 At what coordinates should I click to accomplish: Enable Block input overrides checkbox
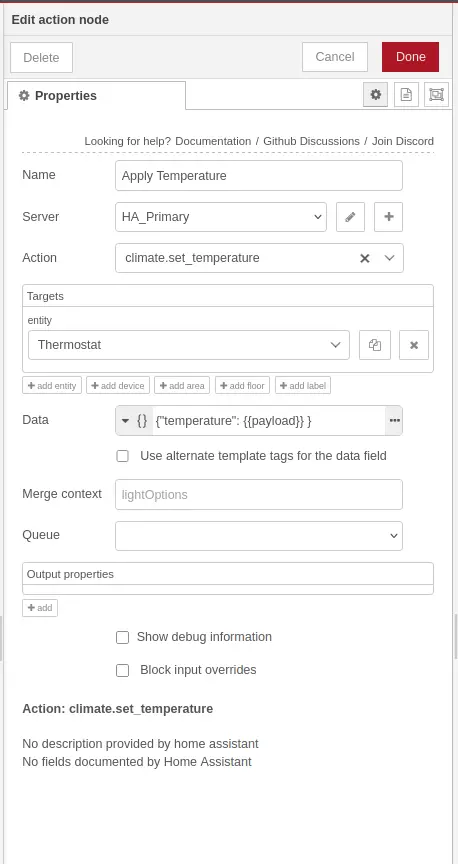tap(122, 670)
